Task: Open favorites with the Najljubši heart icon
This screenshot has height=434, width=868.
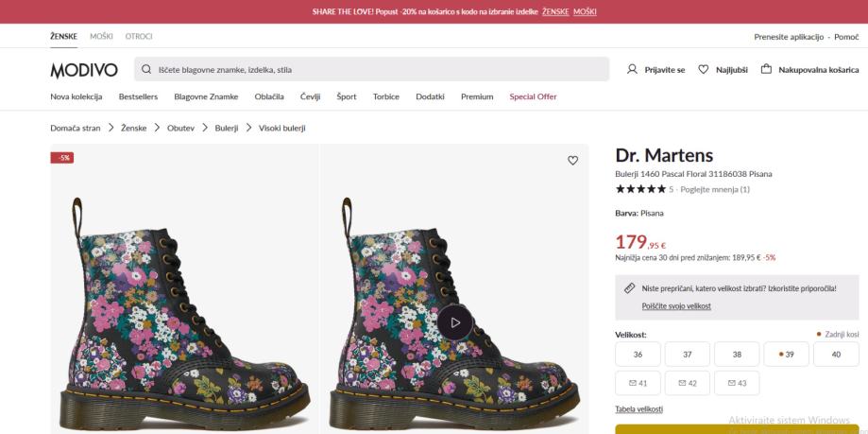Action: (703, 69)
